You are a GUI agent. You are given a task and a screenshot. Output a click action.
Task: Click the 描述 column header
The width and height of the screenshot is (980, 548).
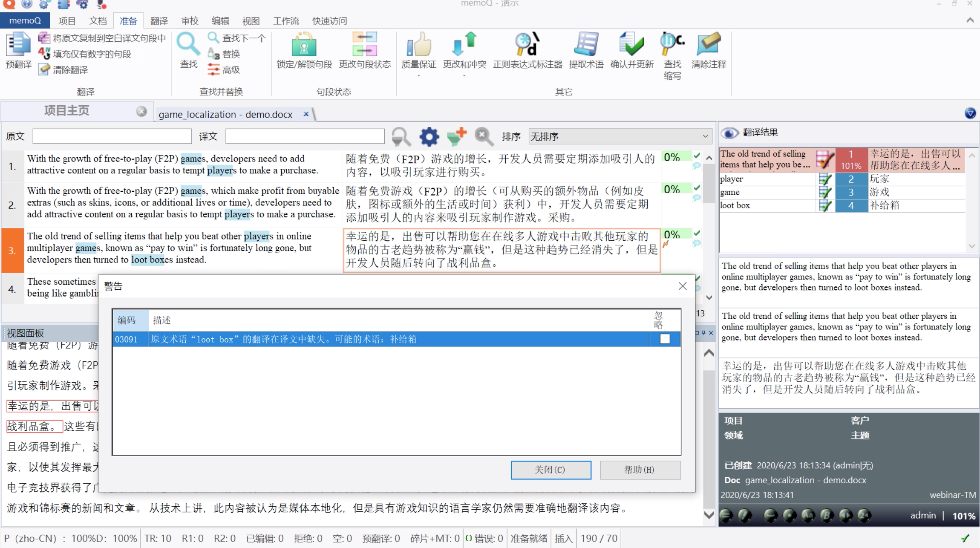pos(399,320)
